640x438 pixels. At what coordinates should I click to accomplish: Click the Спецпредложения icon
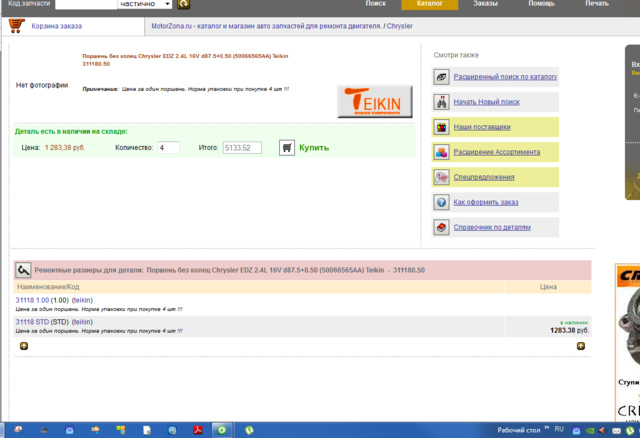(441, 177)
